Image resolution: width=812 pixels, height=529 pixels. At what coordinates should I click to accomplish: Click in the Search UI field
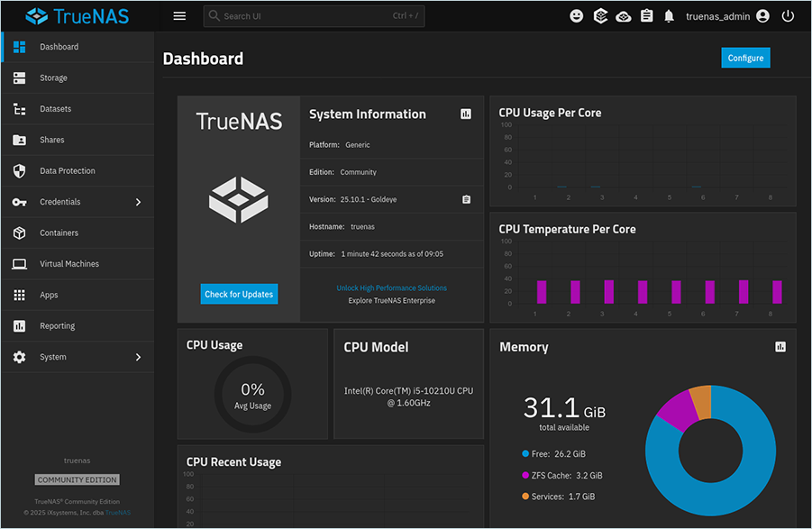(x=306, y=16)
